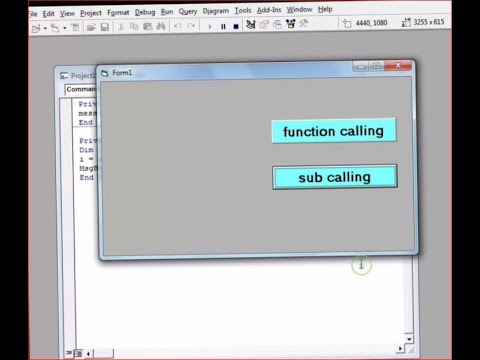The image size is (480, 360).
Task: Maximize the Form1 window
Action: click(376, 66)
